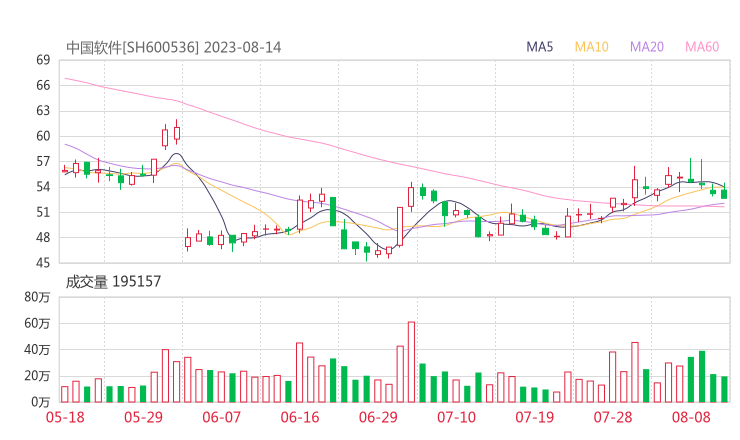Click the 57 price axis label
The image size is (740, 440).
[43, 161]
